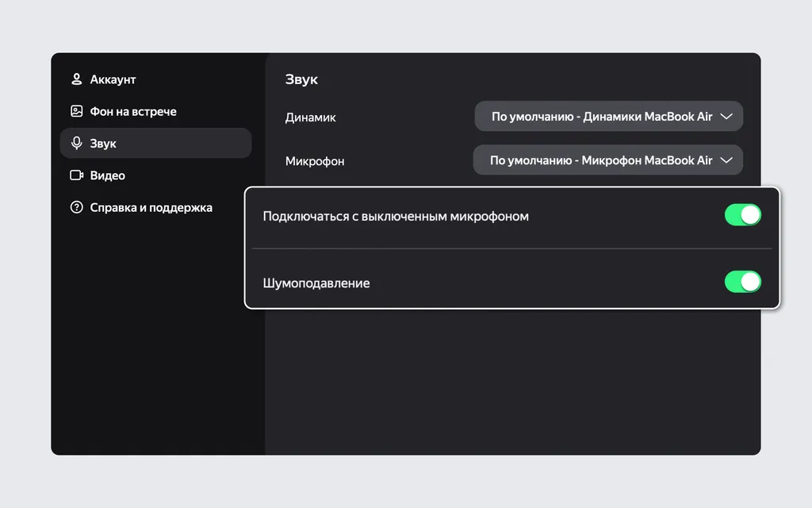Disable the Шумоподавление switch
The height and width of the screenshot is (508, 812).
[742, 282]
